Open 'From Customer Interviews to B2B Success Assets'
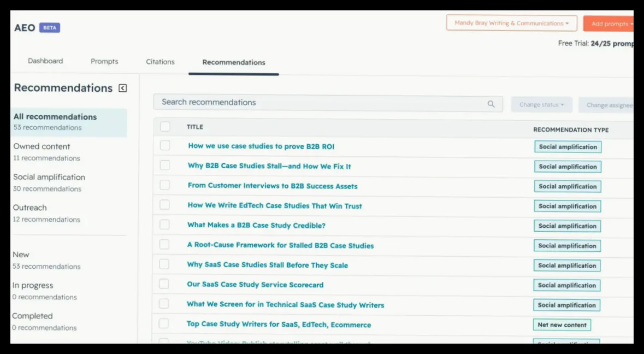Viewport: 644px width, 354px height. pyautogui.click(x=273, y=186)
